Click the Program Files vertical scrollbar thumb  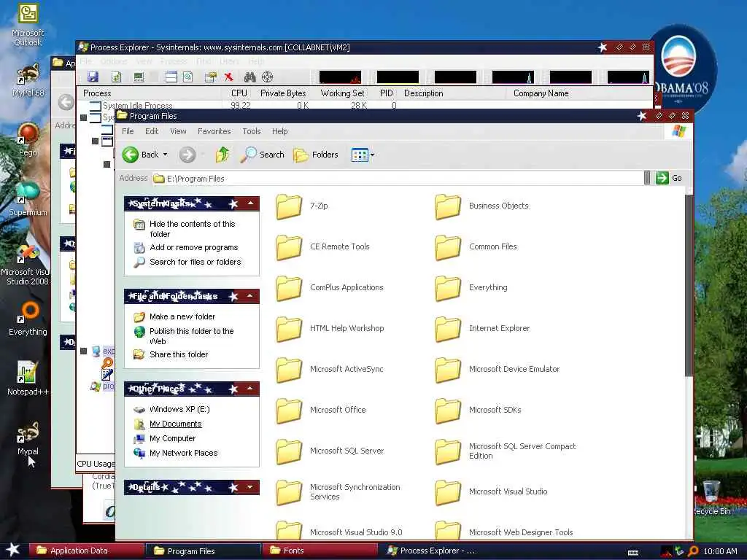click(x=689, y=285)
